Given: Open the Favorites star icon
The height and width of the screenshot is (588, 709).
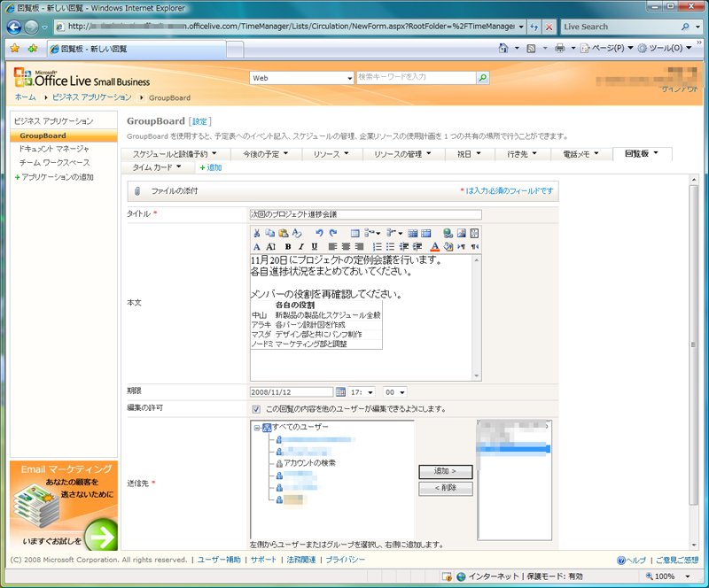Looking at the screenshot, I should tap(15, 48).
